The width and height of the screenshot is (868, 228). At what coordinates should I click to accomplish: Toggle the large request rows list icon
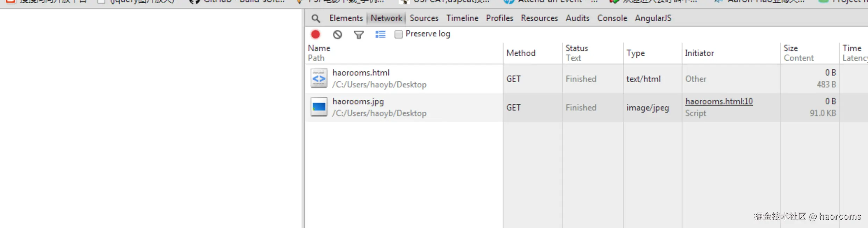tap(380, 34)
